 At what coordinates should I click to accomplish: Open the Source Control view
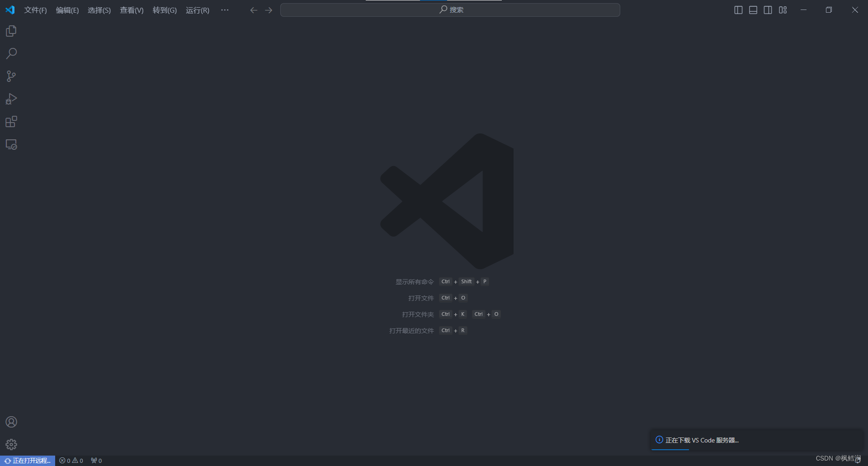[x=11, y=76]
